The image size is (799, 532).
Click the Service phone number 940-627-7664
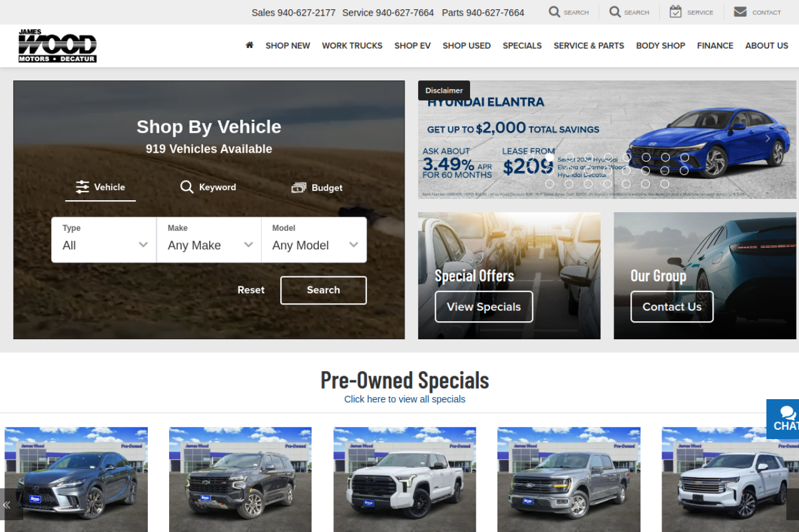388,12
